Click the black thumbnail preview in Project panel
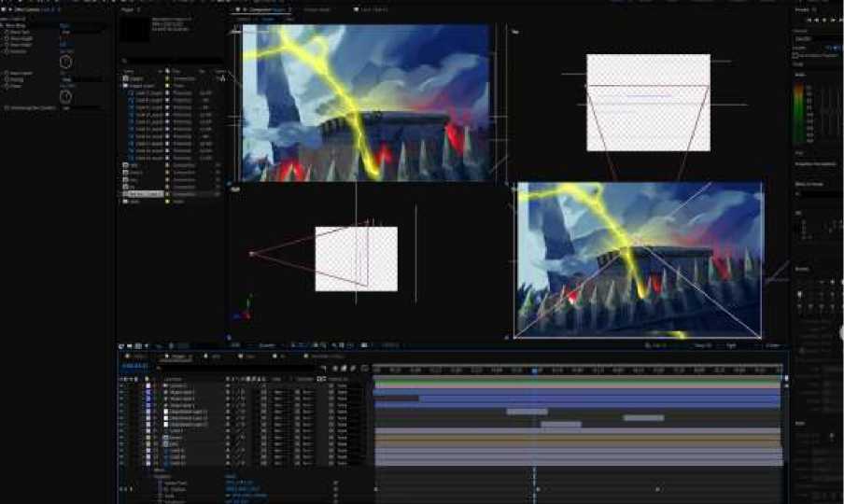 (x=134, y=30)
